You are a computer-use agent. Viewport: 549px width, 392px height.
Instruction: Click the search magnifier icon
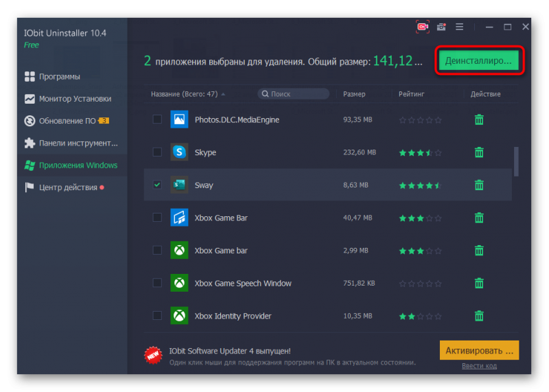(265, 94)
